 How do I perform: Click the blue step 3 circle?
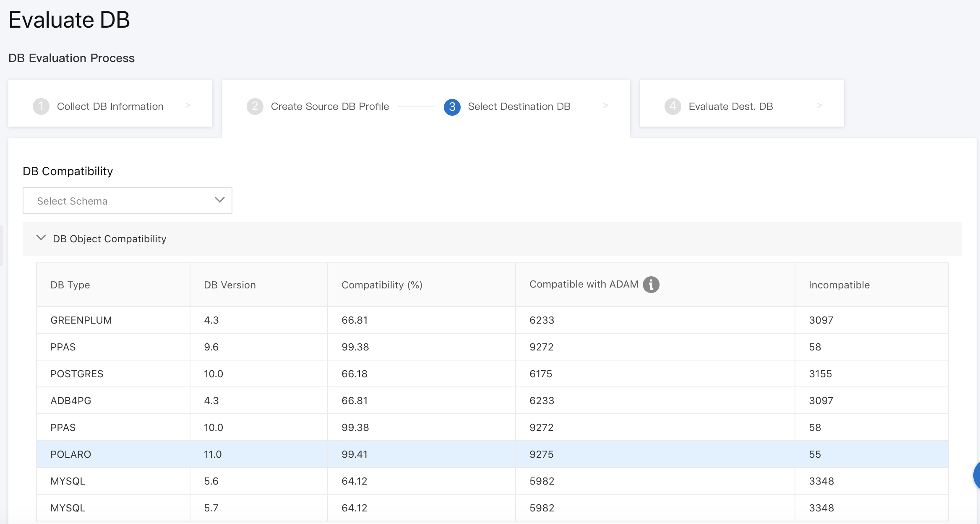[452, 107]
